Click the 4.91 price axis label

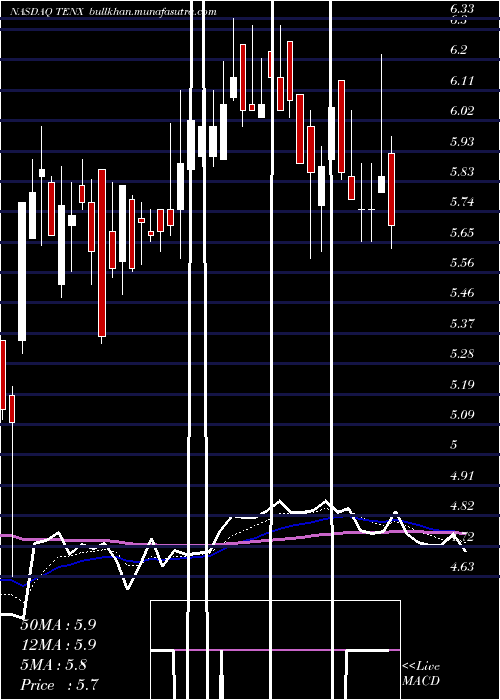(462, 475)
